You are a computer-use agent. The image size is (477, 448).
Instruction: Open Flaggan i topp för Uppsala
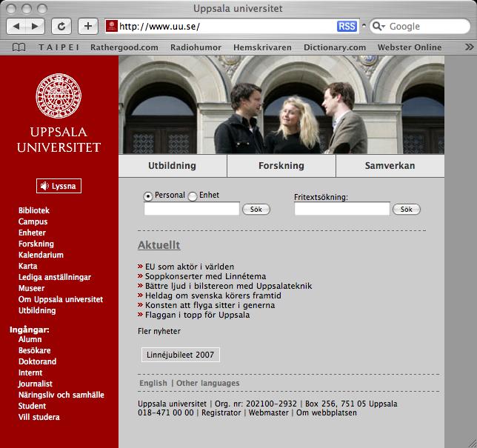[198, 315]
